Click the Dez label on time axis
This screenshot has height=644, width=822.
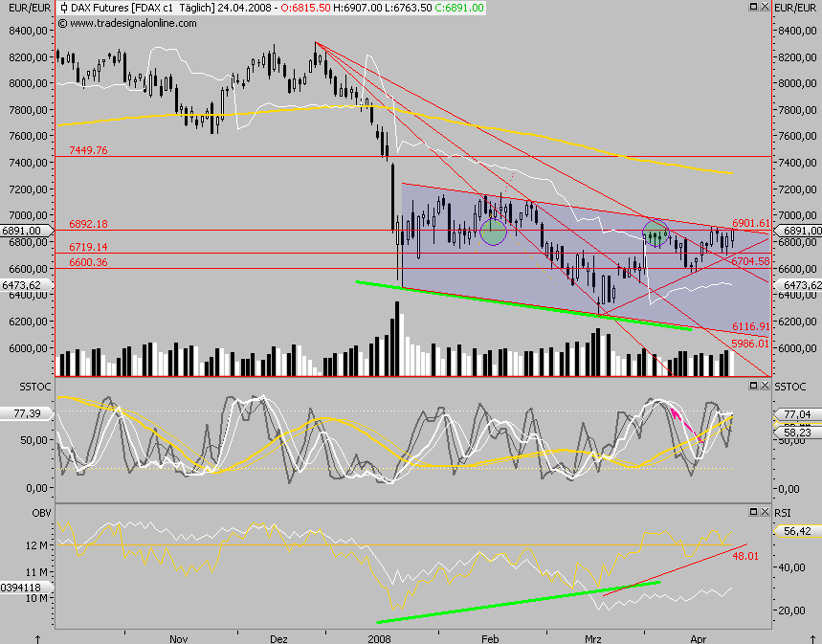point(278,639)
